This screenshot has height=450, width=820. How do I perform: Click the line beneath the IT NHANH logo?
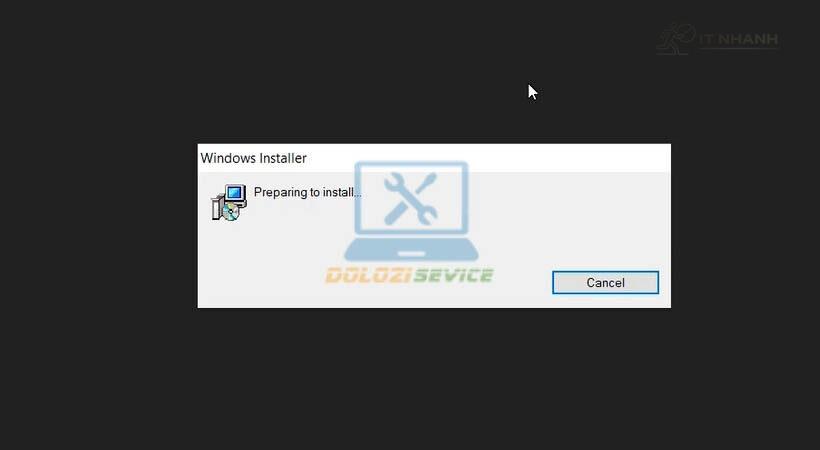(739, 49)
